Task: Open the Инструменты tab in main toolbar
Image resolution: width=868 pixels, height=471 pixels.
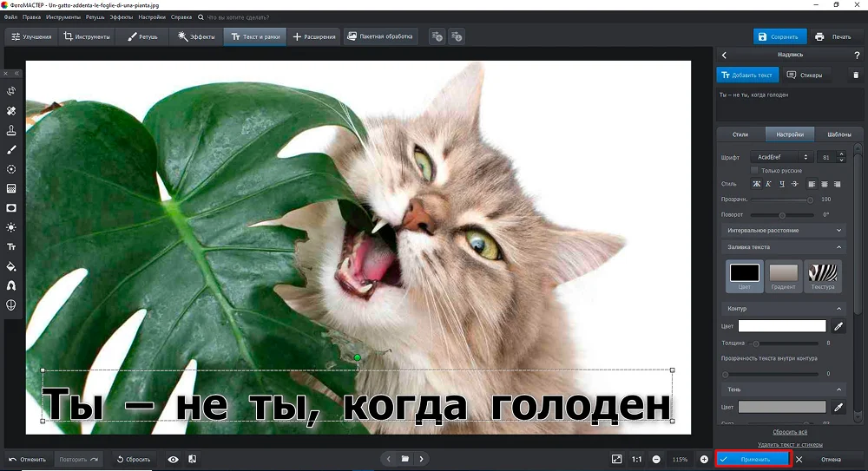Action: (x=87, y=36)
